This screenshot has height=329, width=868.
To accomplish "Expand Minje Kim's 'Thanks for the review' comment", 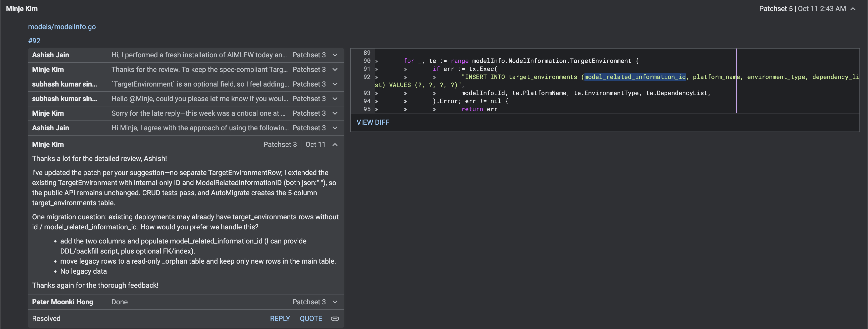I will pos(335,69).
